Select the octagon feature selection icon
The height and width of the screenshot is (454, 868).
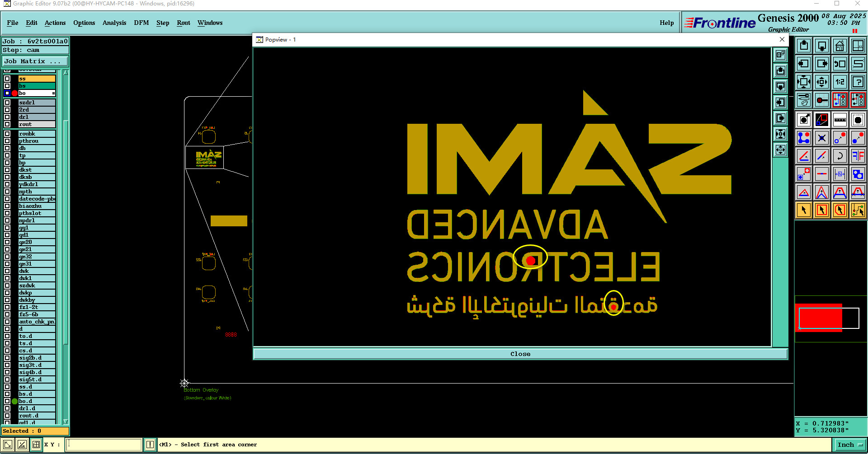pos(858,120)
